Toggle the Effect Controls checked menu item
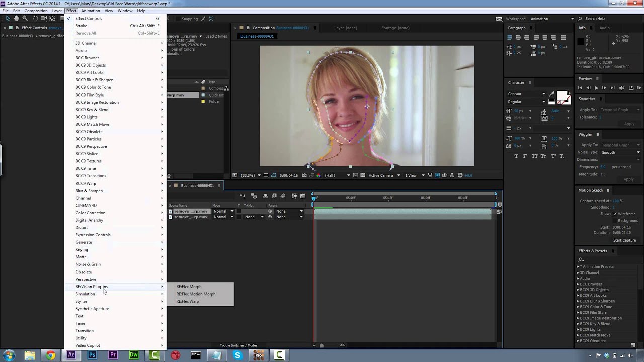644x362 pixels. (116, 18)
